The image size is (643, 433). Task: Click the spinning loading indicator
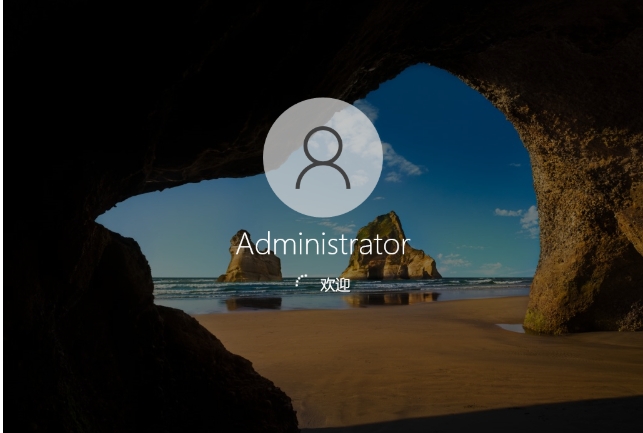[x=301, y=284]
